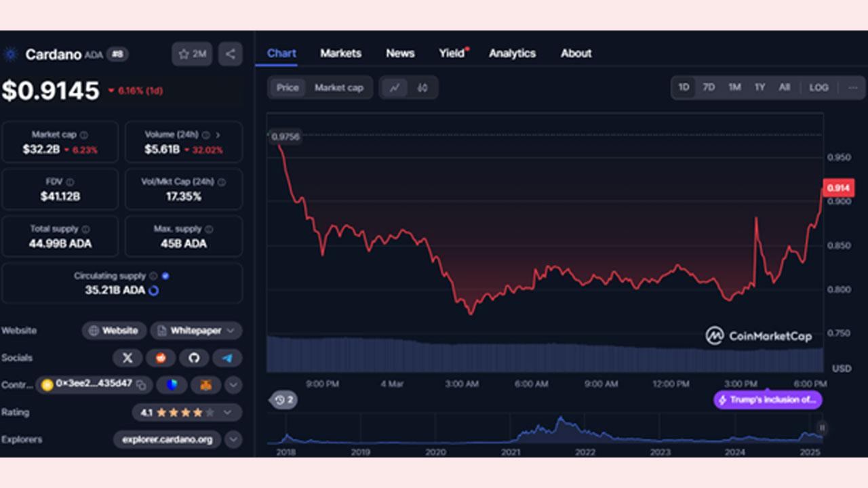The height and width of the screenshot is (488, 868).
Task: Click the $41.12B FDV value
Action: pos(60,197)
